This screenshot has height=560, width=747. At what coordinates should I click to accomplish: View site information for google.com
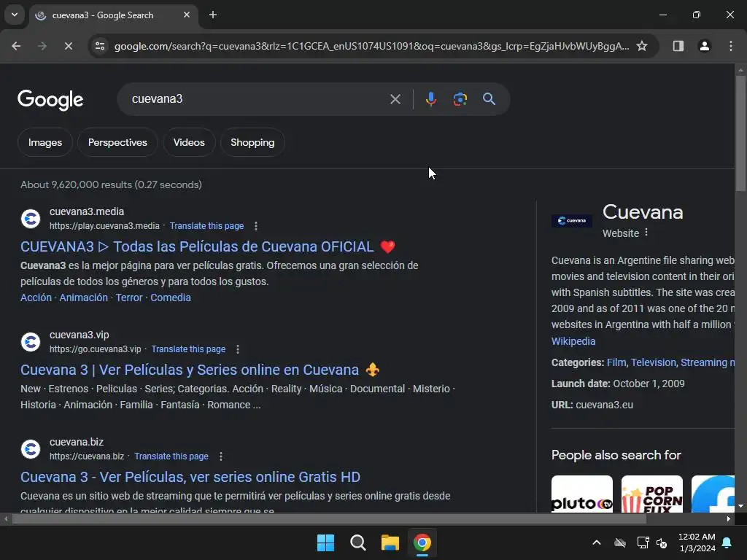coord(99,46)
